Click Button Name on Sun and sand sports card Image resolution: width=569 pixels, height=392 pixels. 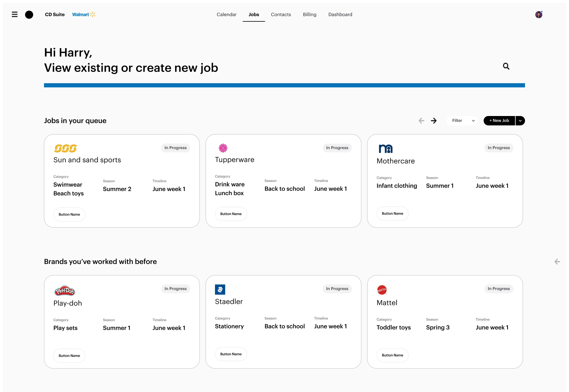pos(69,214)
